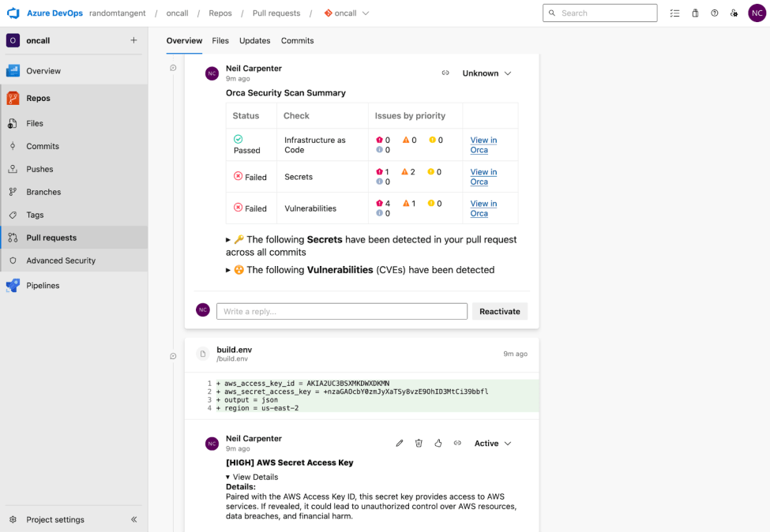Open the marketplace shopping bag icon
The height and width of the screenshot is (532, 770).
695,13
